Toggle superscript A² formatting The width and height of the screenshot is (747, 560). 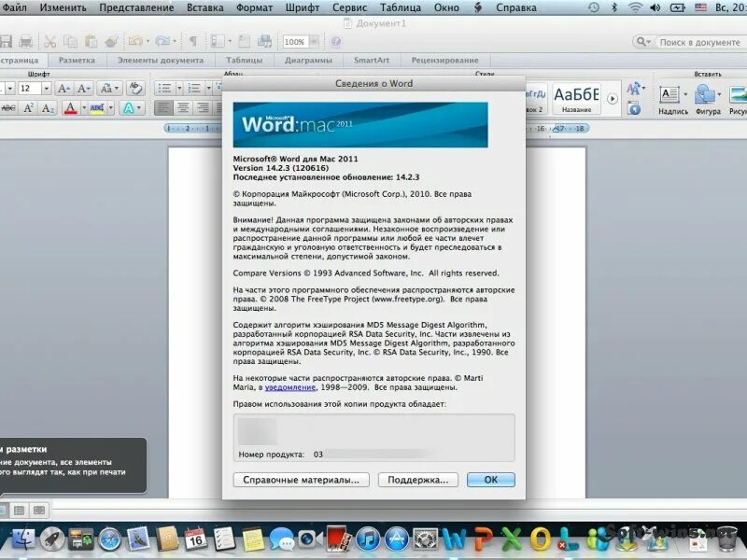(x=28, y=108)
